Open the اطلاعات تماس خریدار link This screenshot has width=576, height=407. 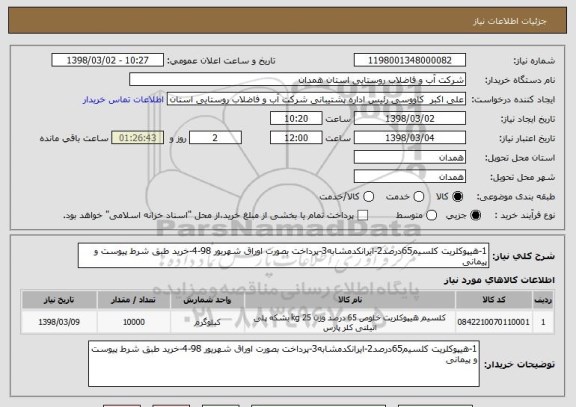click(123, 100)
